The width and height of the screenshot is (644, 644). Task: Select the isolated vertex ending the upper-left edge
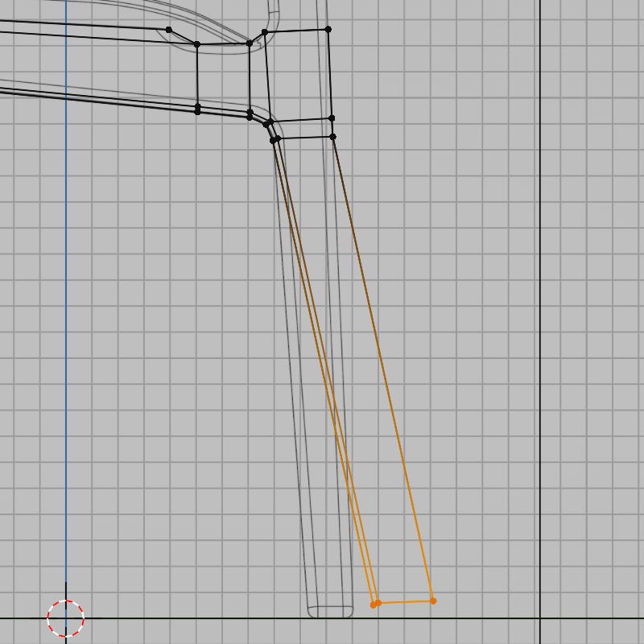click(168, 30)
